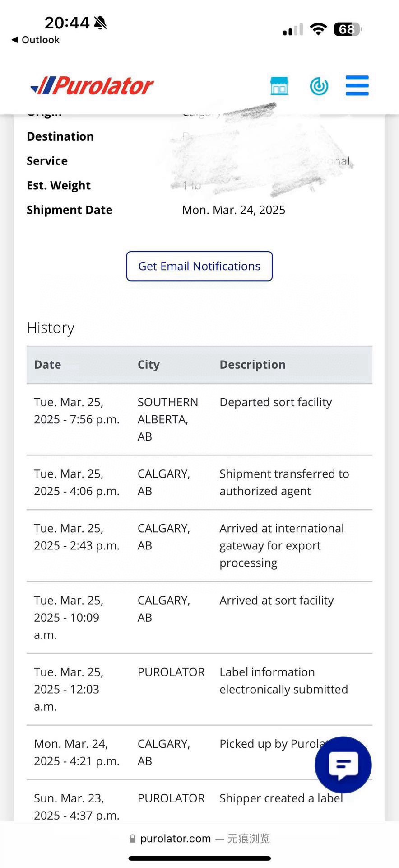The height and width of the screenshot is (868, 399).
Task: Tap the purolator.com address bar
Action: point(199,839)
